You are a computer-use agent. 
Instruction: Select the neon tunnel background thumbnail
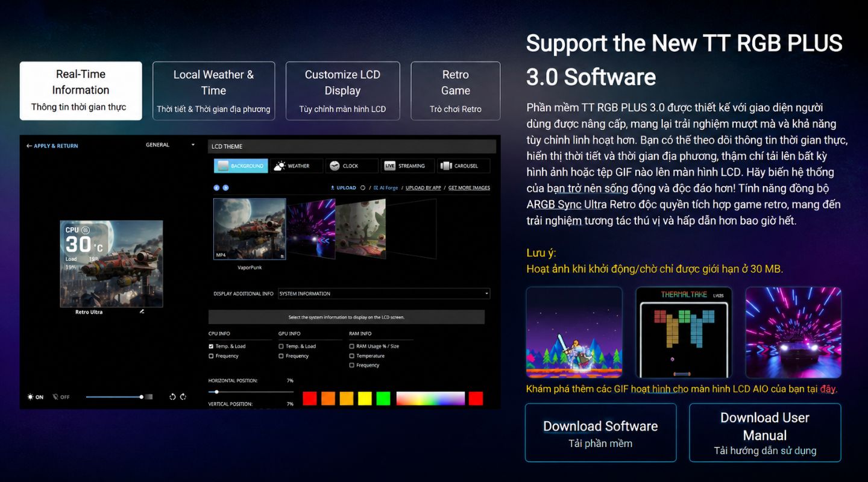tap(310, 229)
